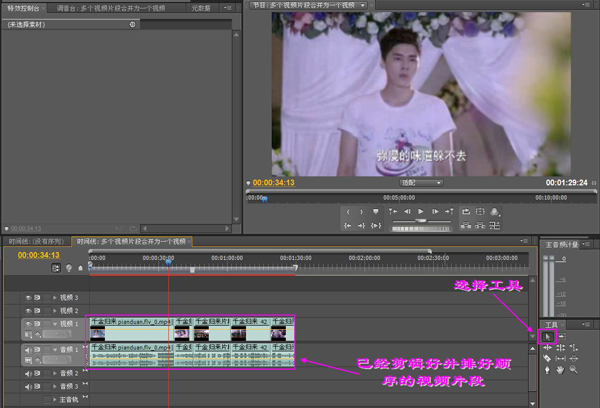Click Set Out Point in program monitor
The height and width of the screenshot is (408, 600).
(x=361, y=212)
